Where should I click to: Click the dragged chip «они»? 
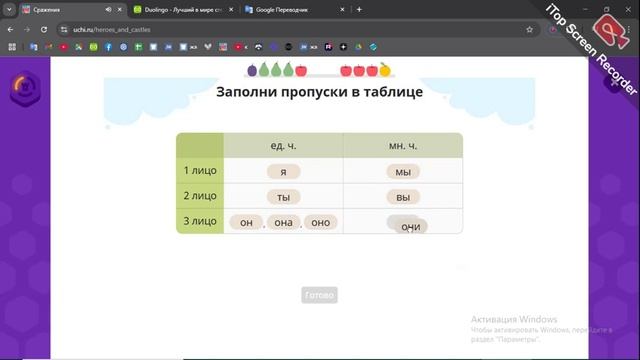(x=411, y=227)
